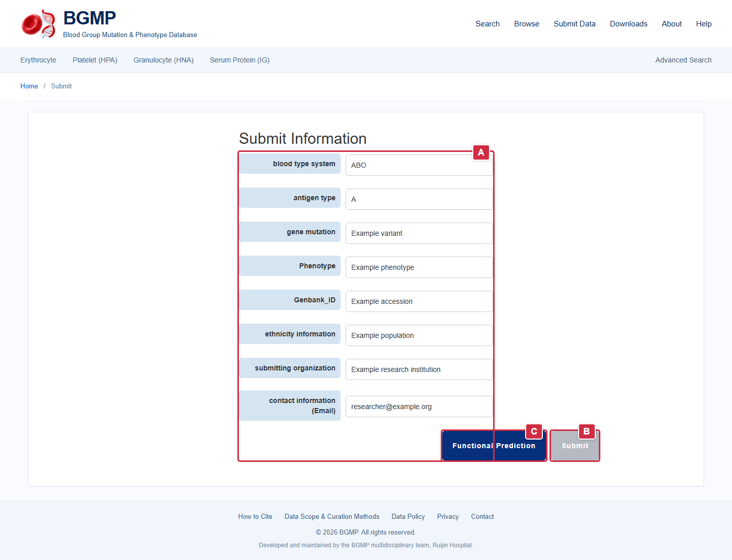Select the Erythrocyte category tab

click(38, 60)
